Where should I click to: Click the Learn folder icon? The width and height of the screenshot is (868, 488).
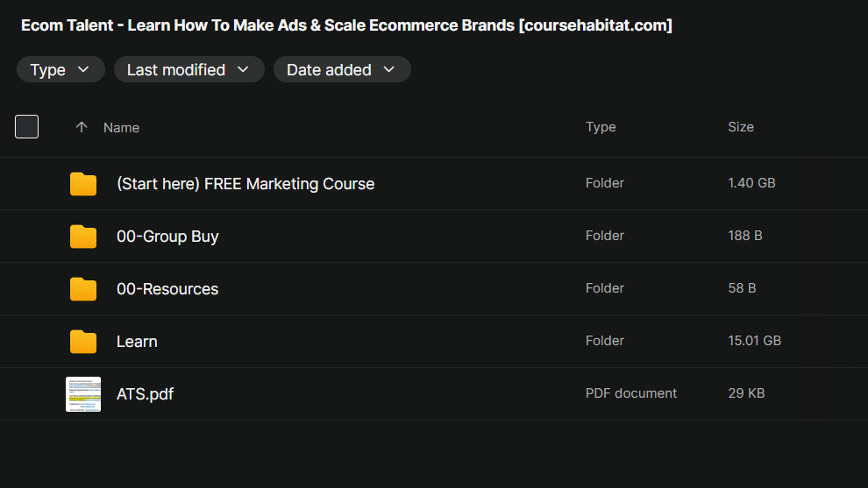[x=83, y=342]
